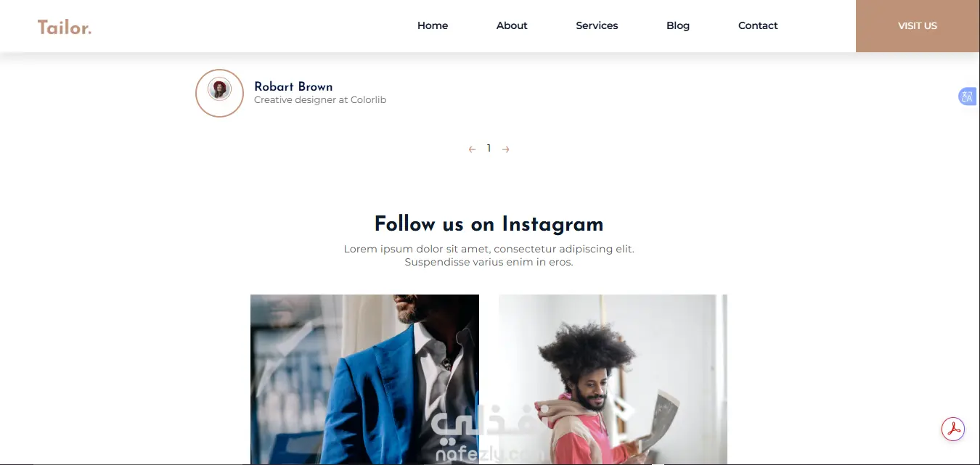Open the Contact page link
The image size is (980, 465).
tap(758, 25)
